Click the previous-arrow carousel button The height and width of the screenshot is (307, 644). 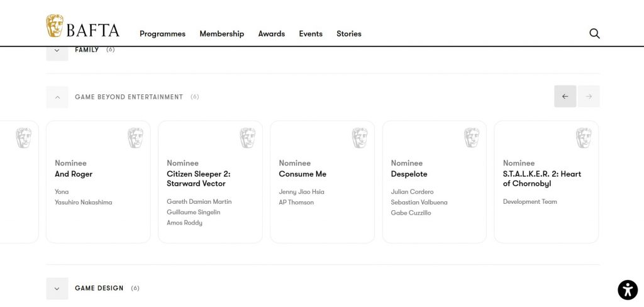coord(565,97)
